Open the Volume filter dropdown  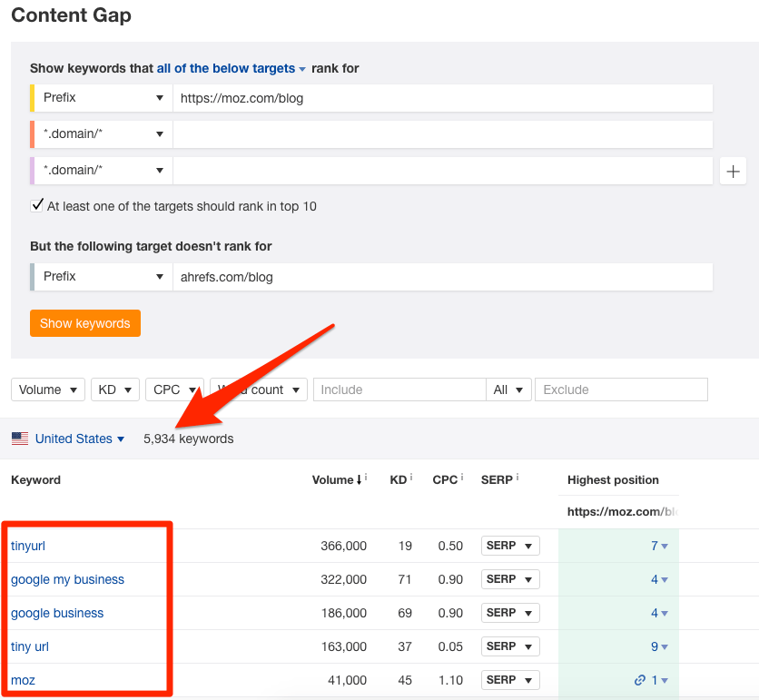(x=48, y=389)
